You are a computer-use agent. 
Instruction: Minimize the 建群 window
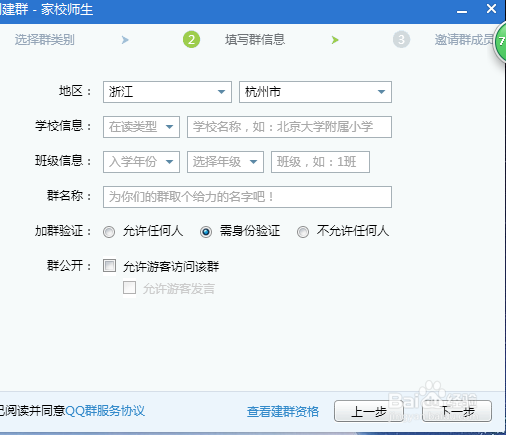pyautogui.click(x=462, y=11)
